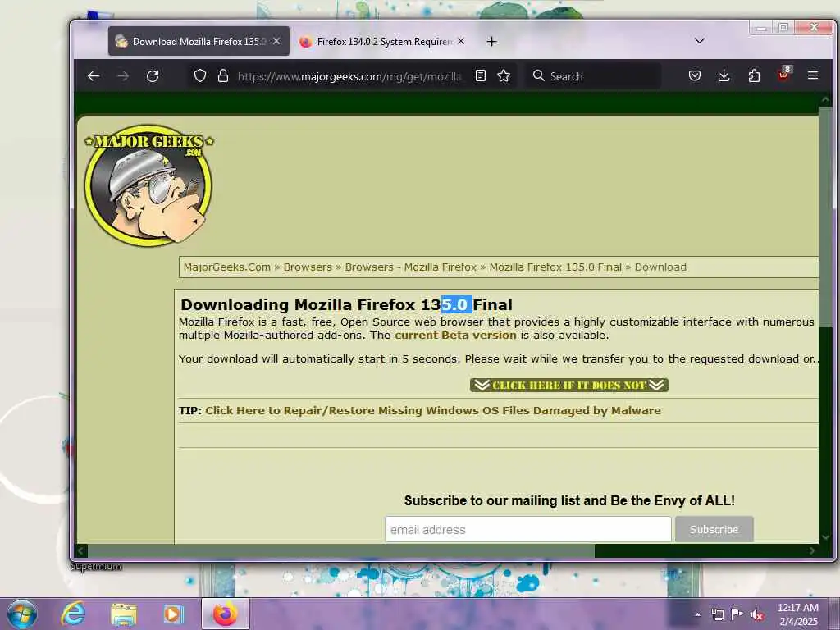Open Windows Media Player from taskbar

(x=173, y=614)
